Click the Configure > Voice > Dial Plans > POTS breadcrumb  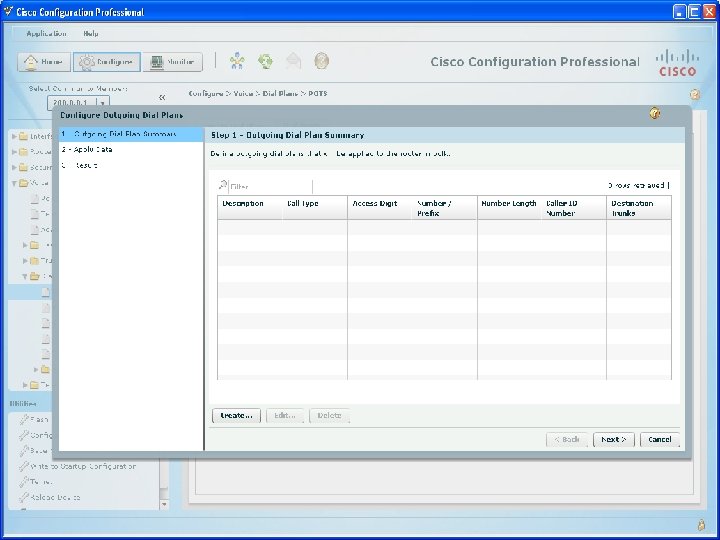click(258, 93)
